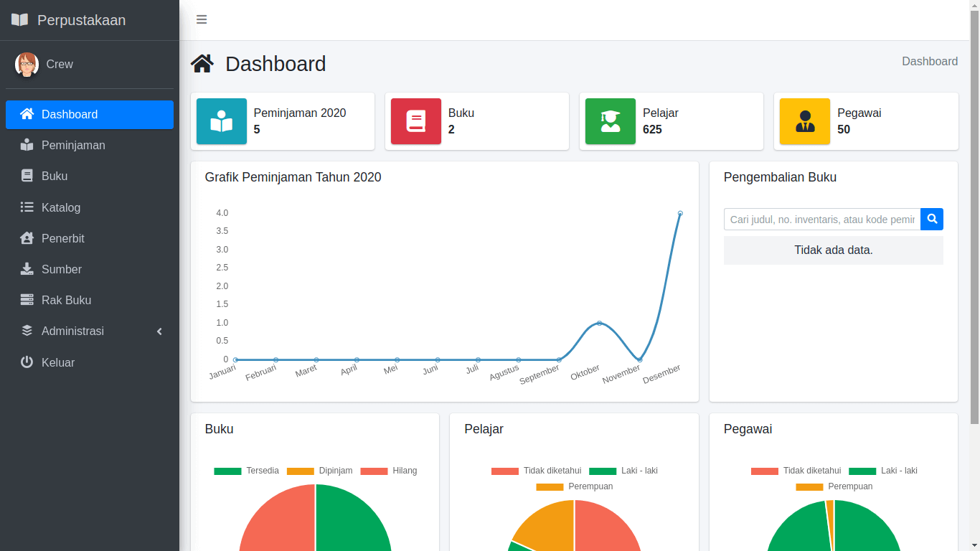Toggle Laki - laki legend in Pegawai chart

[883, 471]
